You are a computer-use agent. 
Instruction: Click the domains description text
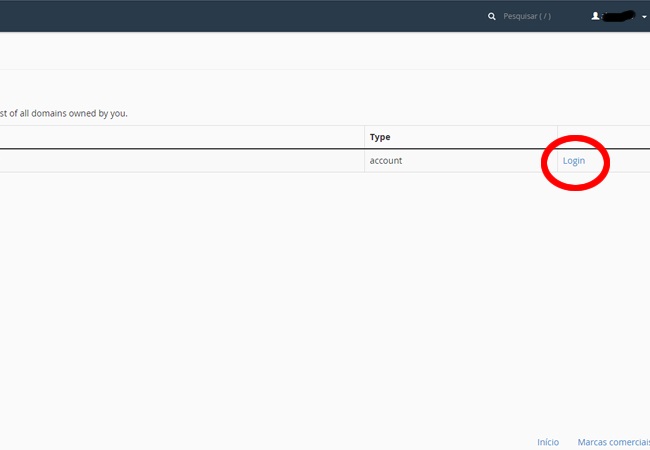click(64, 113)
